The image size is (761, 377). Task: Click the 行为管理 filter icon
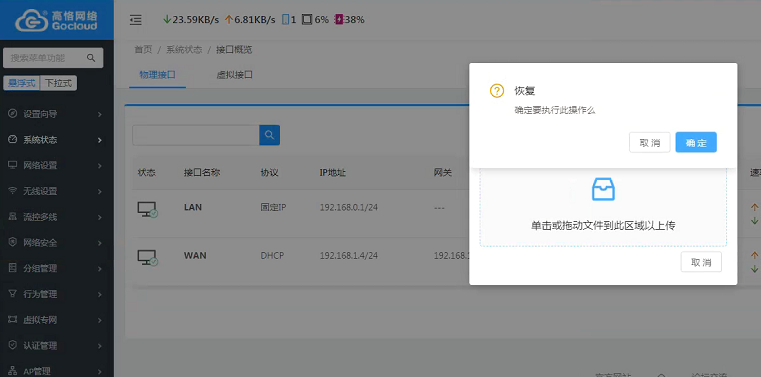[x=13, y=294]
